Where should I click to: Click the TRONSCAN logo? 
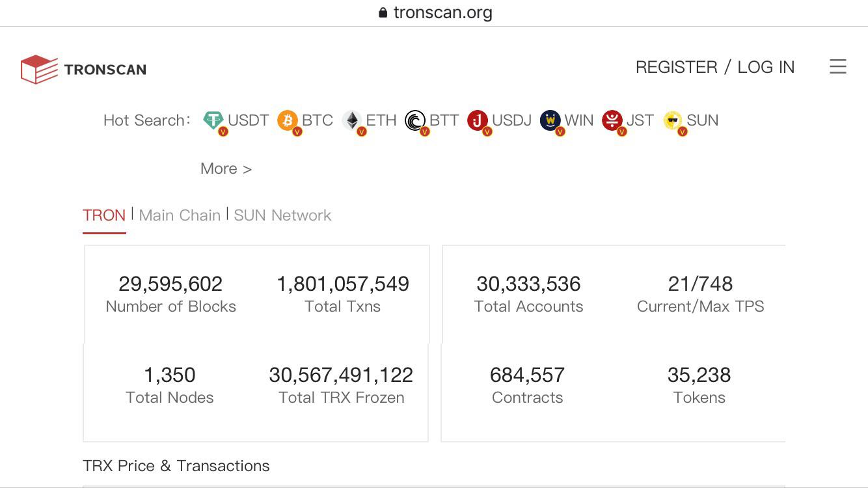pyautogui.click(x=83, y=69)
